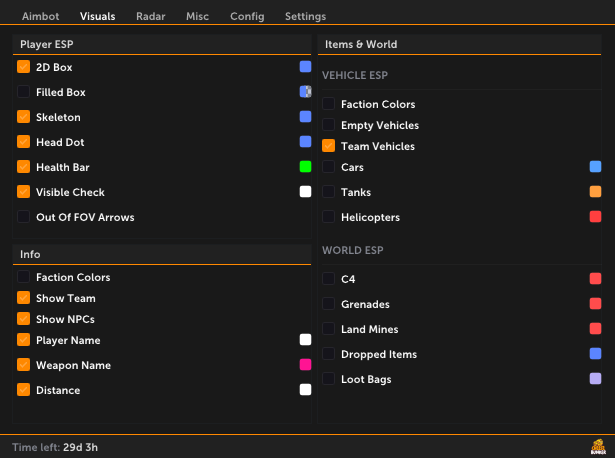Click the green Health Bar swatch
615x458 pixels.
[x=306, y=167]
